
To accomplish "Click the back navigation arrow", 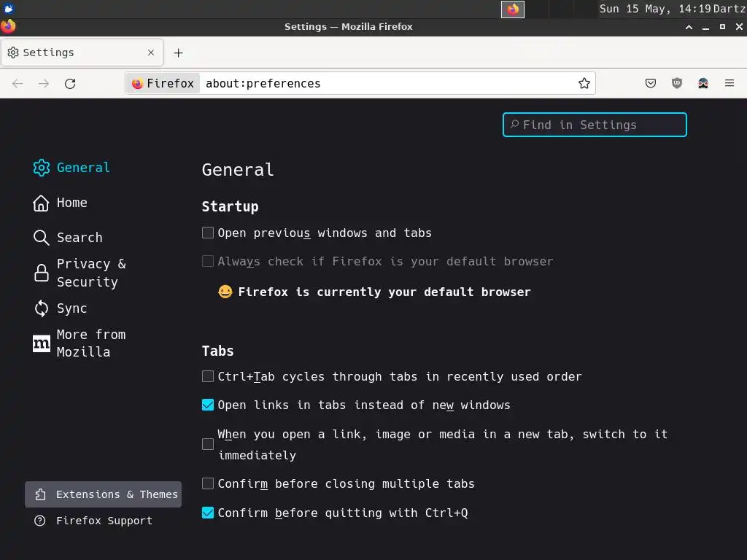I will (x=18, y=84).
